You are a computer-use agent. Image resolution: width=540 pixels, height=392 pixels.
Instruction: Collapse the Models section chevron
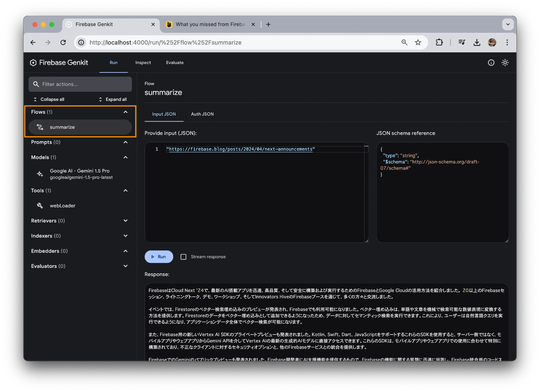(x=125, y=157)
